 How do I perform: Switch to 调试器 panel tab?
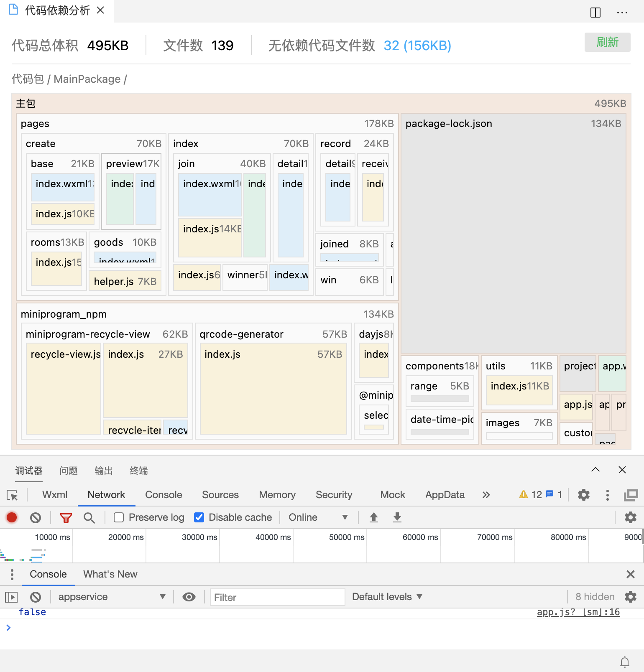click(29, 471)
